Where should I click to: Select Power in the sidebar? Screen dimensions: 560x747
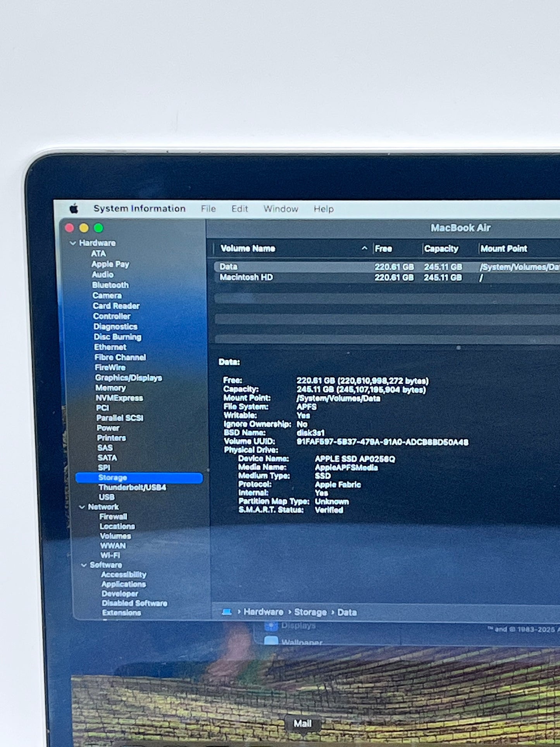click(x=108, y=428)
